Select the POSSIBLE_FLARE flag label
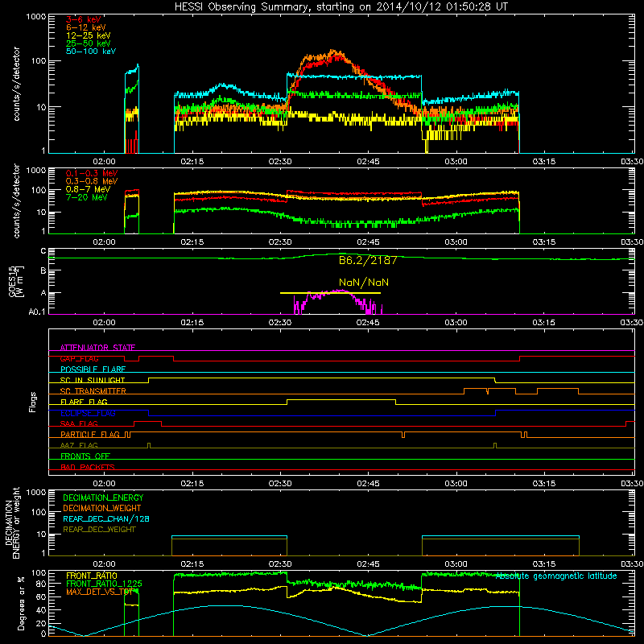Image resolution: width=644 pixels, height=644 pixels. tap(93, 369)
